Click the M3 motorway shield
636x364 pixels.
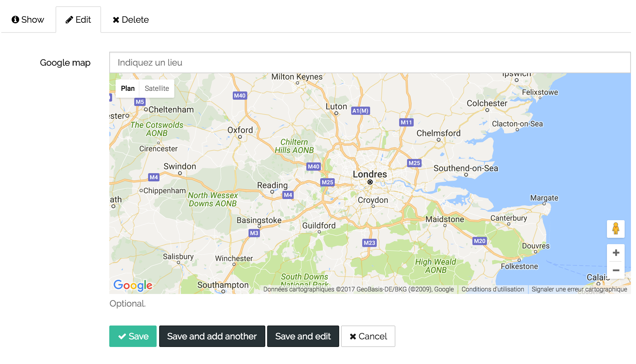[254, 233]
